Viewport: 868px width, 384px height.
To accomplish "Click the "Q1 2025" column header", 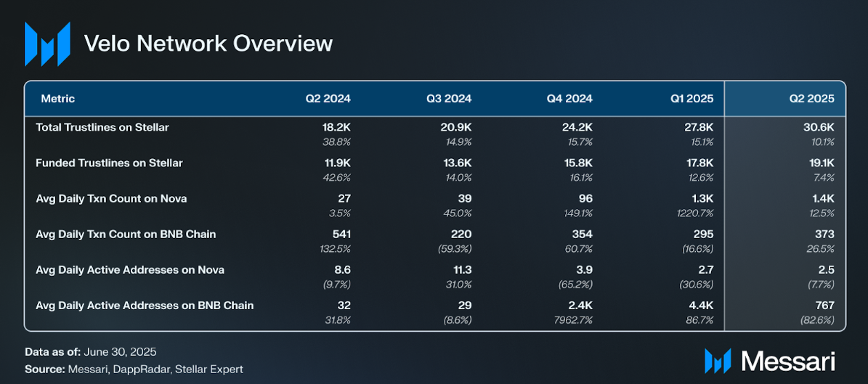I will click(691, 99).
